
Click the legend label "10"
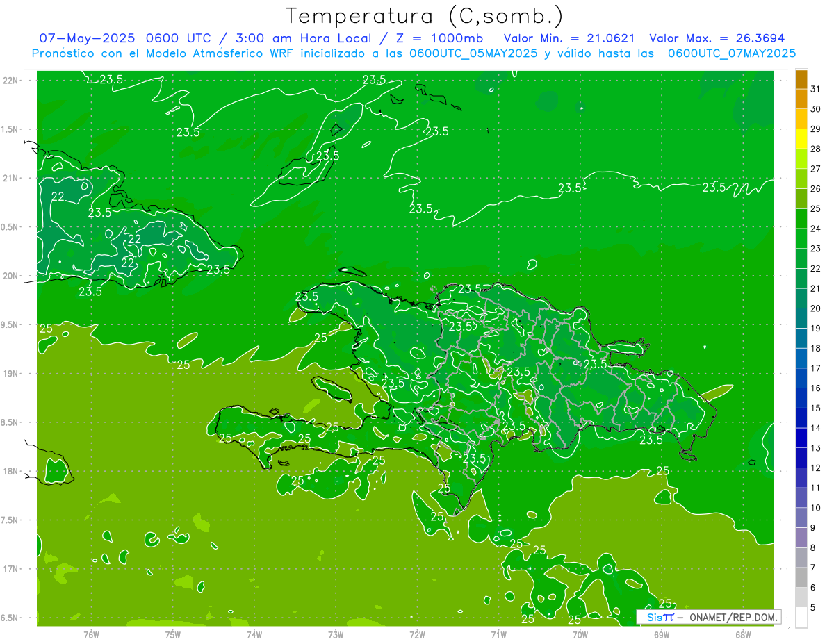(815, 508)
